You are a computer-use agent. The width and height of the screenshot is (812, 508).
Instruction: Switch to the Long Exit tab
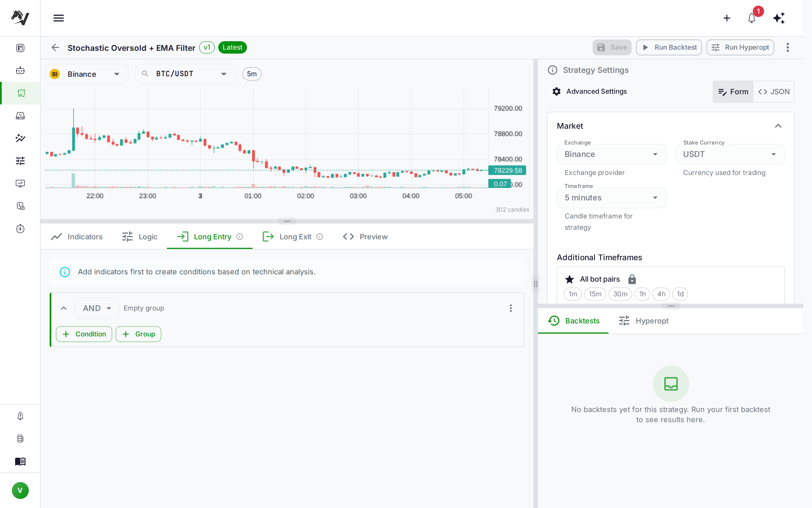click(x=293, y=237)
